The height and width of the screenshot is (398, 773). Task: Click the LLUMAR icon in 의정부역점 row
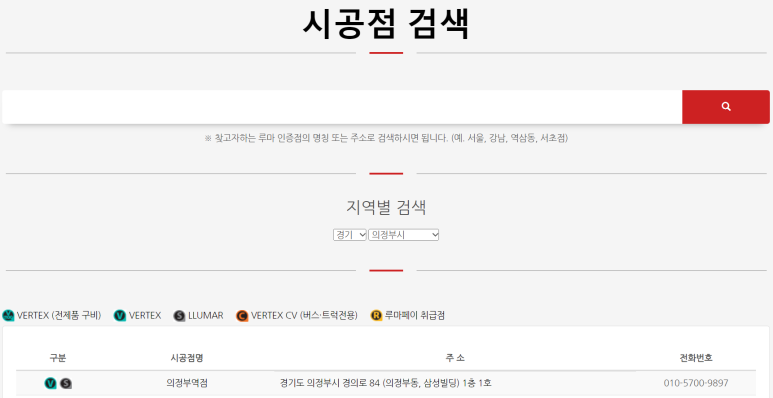(66, 383)
